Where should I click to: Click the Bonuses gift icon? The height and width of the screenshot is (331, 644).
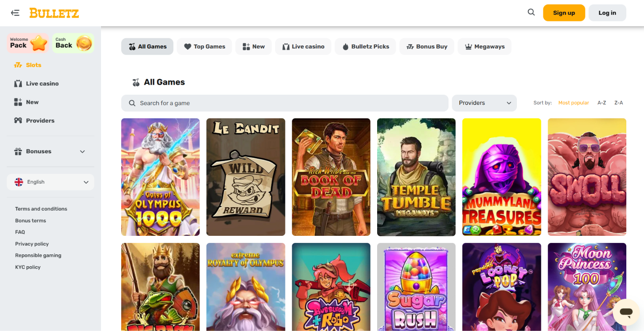coord(18,151)
